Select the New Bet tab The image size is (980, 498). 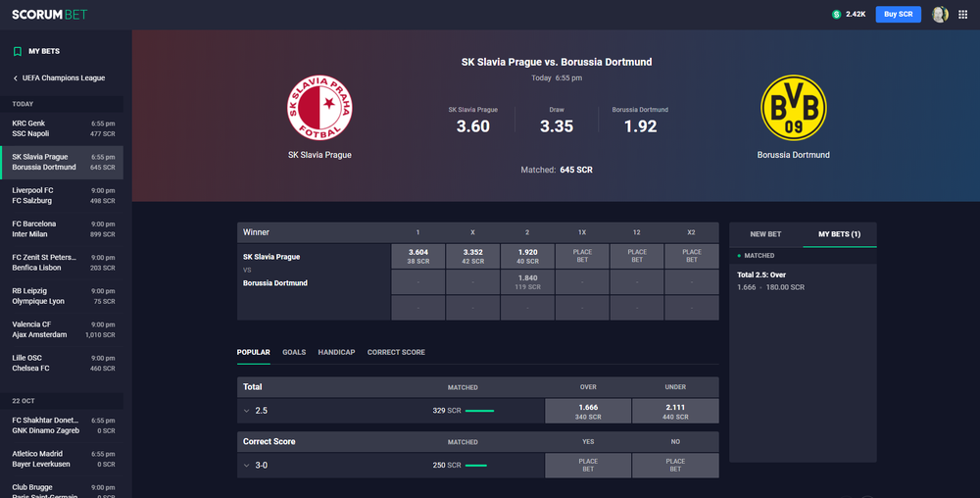tap(765, 234)
